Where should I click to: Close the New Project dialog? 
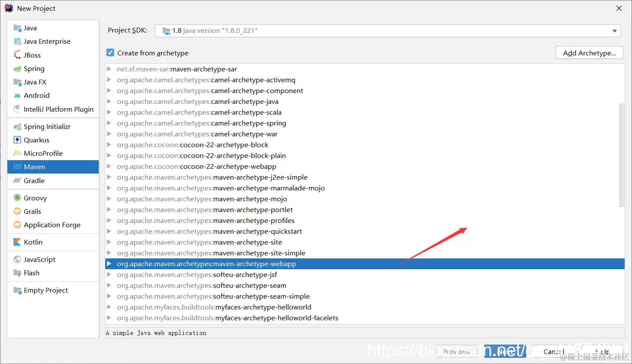(x=619, y=8)
